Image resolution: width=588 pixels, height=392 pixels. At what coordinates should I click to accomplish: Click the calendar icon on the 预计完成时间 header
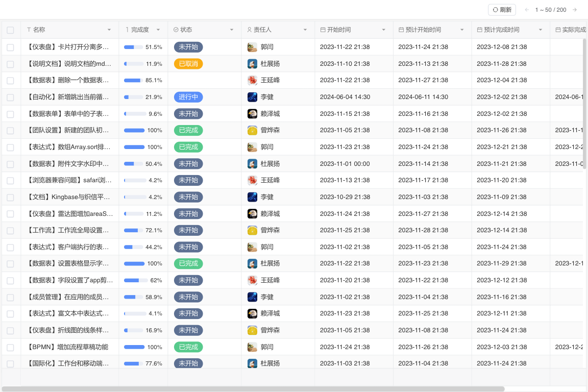[x=478, y=30]
